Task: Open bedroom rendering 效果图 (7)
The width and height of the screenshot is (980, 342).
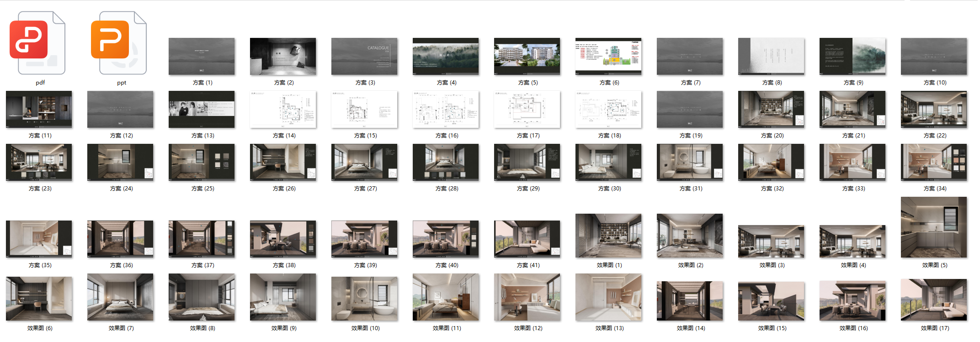Action: [x=120, y=297]
